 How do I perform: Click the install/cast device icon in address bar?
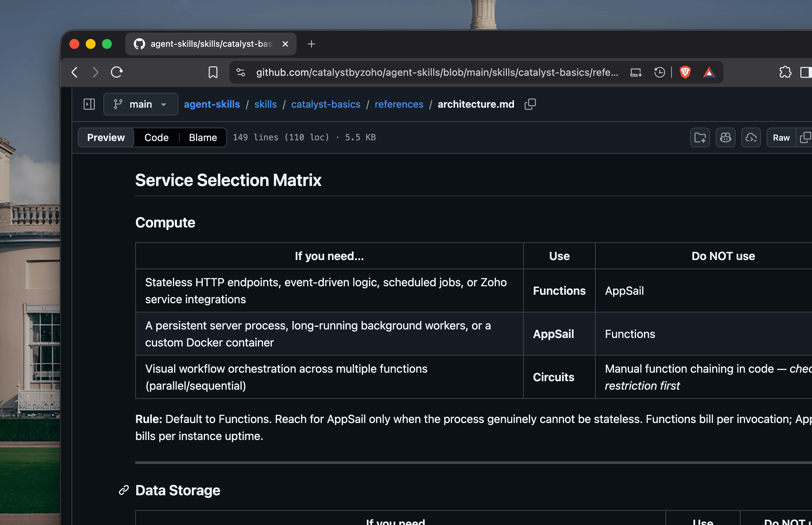pos(636,72)
